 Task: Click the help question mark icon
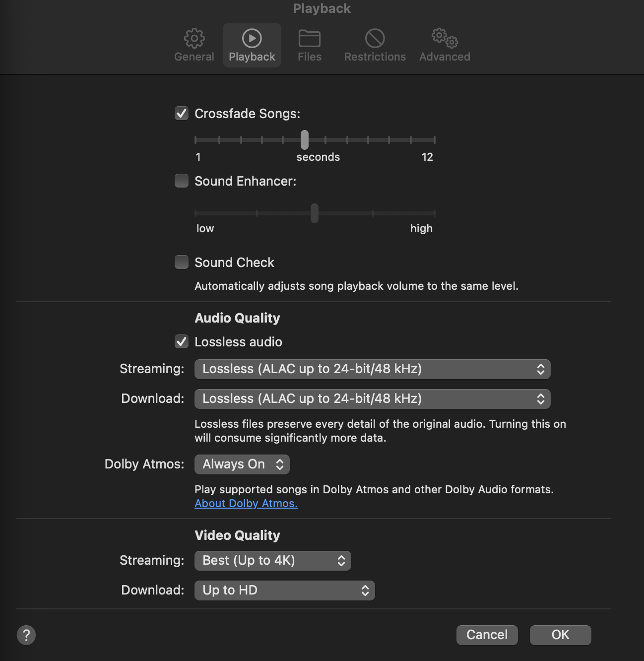click(26, 635)
